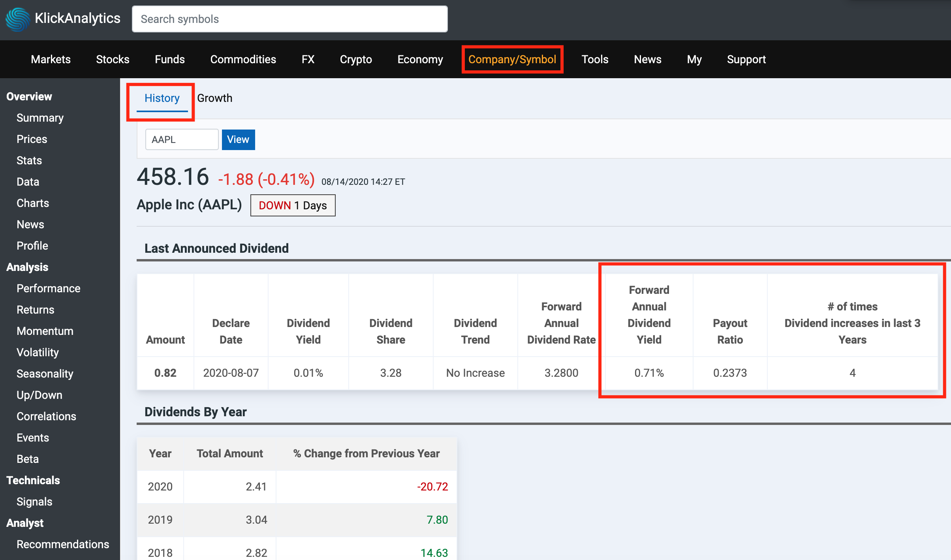Open the Funds menu

point(170,59)
